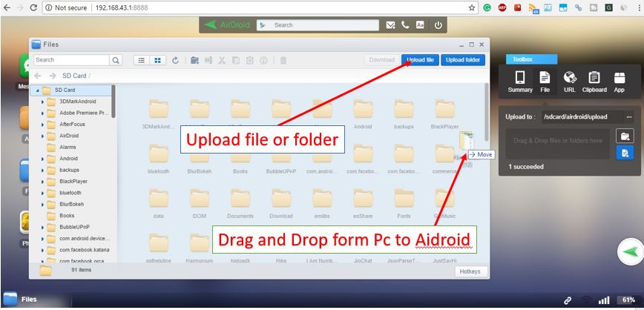Expand the Android tree node
The image size is (644, 310).
(x=43, y=159)
